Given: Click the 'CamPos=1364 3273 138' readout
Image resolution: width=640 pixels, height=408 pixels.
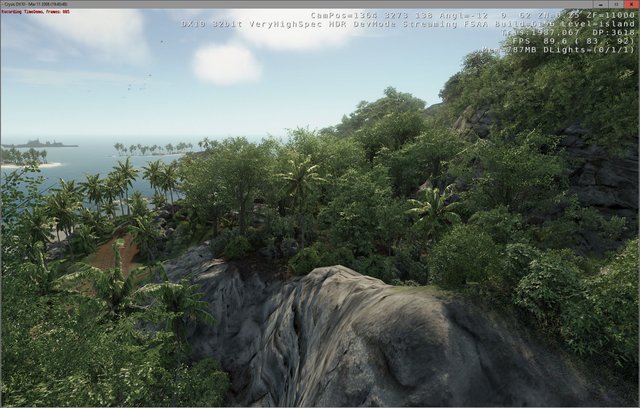Looking at the screenshot, I should click(371, 16).
